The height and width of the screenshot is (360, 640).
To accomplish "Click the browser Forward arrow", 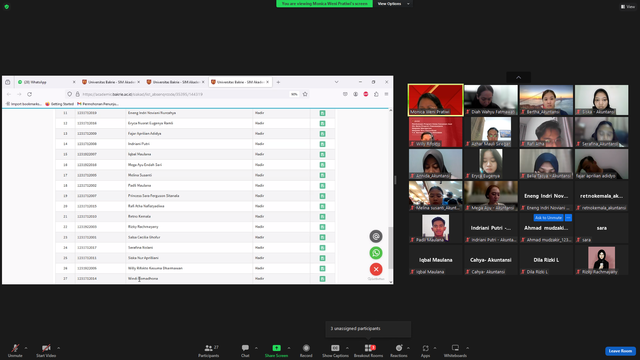I will point(19,94).
